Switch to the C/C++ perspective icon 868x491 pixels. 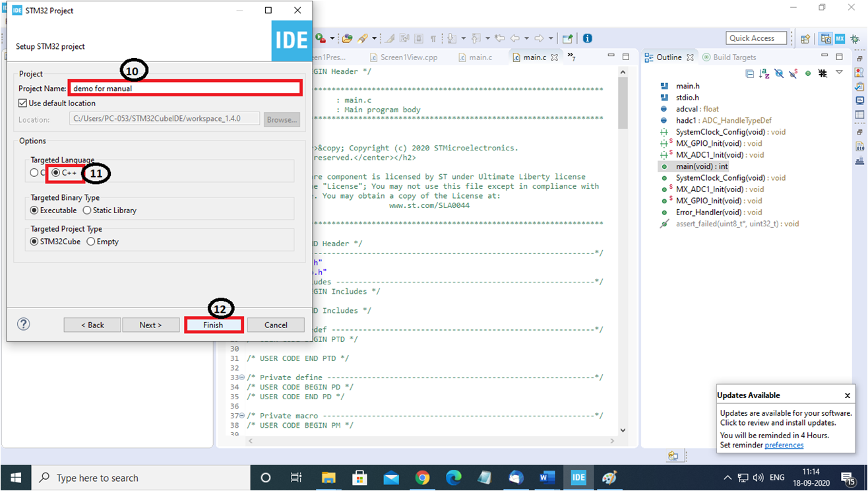click(x=825, y=39)
